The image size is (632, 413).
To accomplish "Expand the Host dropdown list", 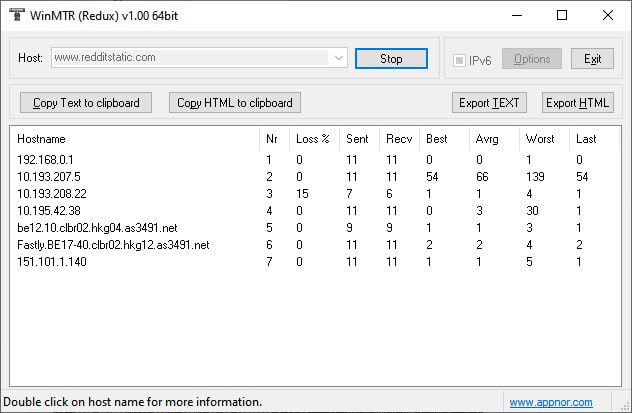I will click(338, 59).
